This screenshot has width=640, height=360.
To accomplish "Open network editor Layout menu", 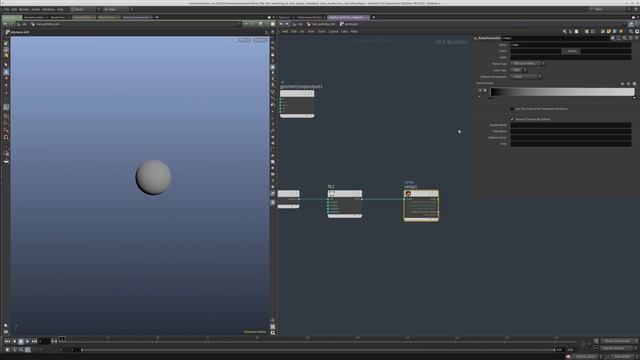I will pos(333,31).
